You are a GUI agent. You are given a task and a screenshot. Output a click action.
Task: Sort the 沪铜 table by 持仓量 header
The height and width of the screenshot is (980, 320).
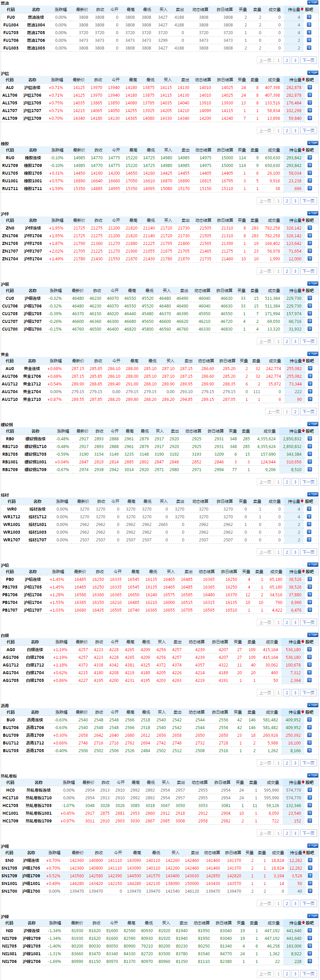295,291
